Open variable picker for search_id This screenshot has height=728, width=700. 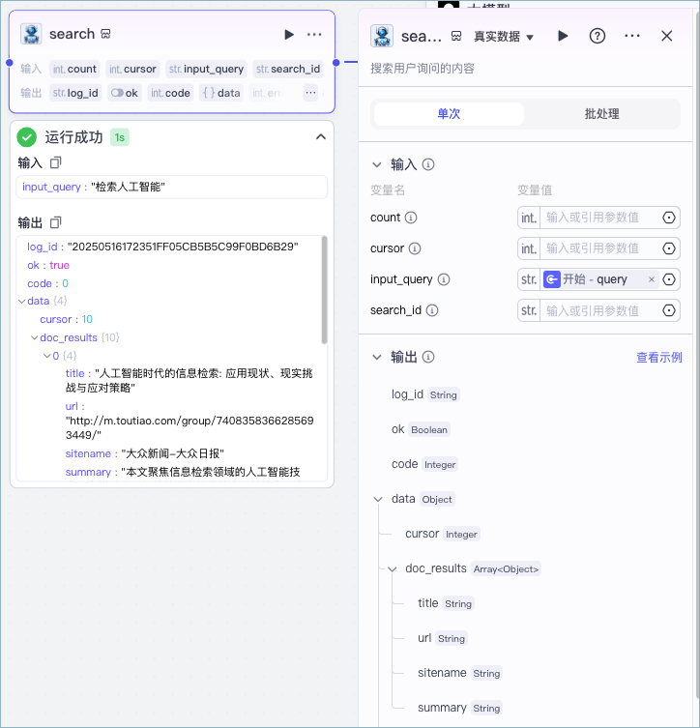[668, 310]
